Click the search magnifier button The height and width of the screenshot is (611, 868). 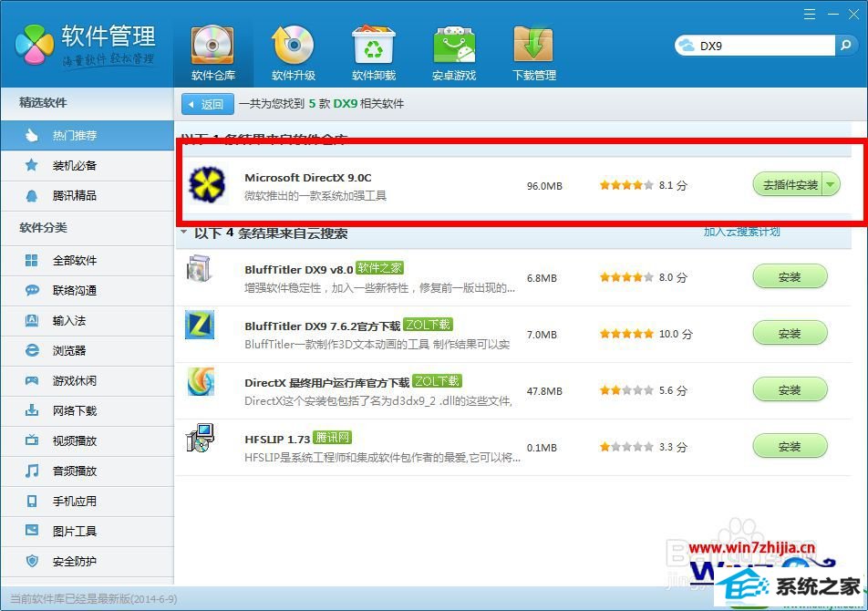845,46
